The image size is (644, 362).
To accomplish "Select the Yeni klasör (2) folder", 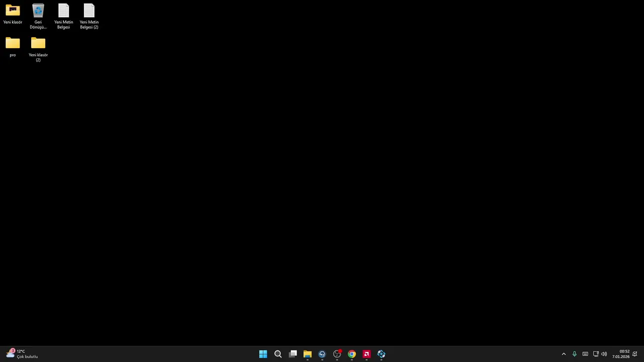I will click(38, 49).
